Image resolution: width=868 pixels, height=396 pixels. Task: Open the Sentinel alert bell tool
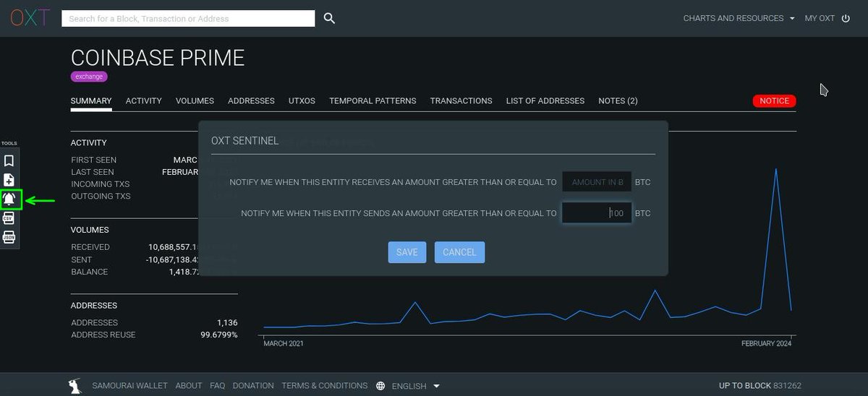click(9, 199)
